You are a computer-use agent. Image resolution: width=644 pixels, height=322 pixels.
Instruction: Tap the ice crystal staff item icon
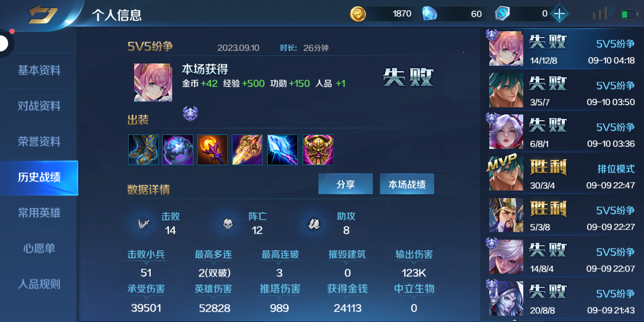click(x=283, y=150)
